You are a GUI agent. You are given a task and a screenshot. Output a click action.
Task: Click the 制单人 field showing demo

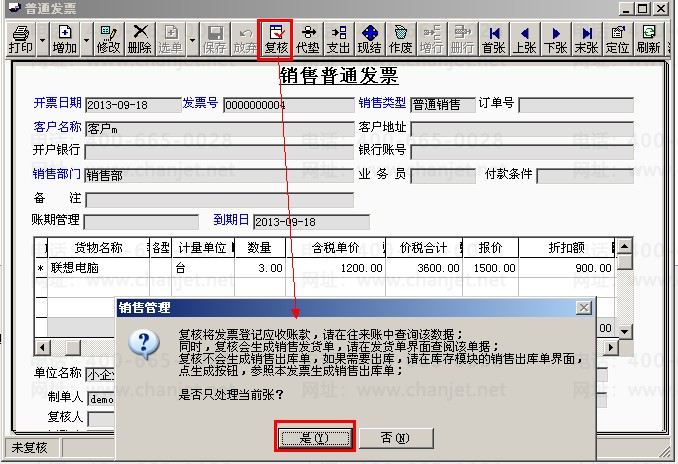pos(102,399)
